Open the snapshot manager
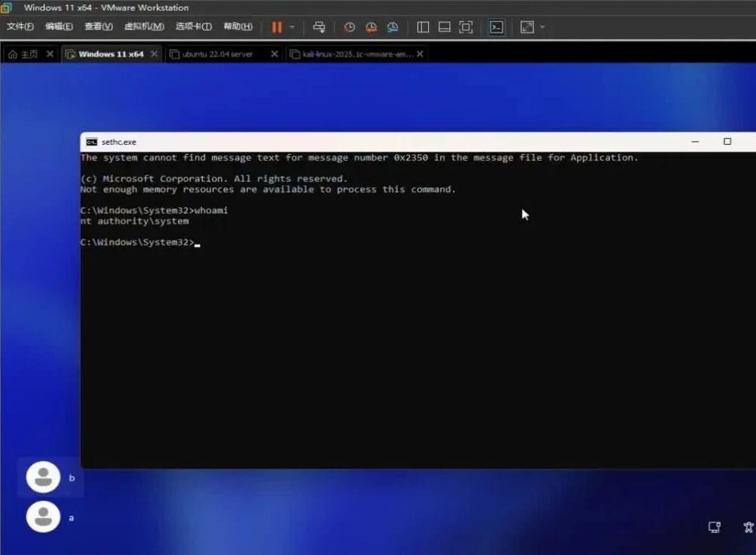 [x=392, y=27]
